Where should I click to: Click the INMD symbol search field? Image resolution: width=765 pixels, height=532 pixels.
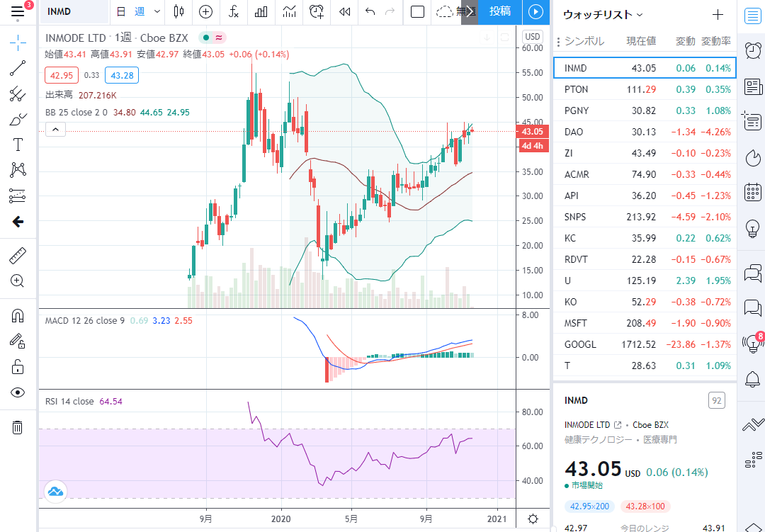click(x=74, y=12)
